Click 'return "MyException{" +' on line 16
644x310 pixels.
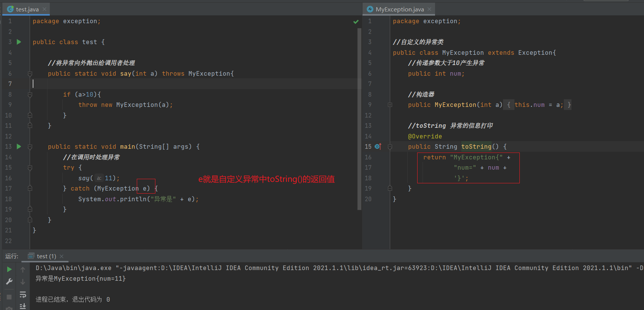click(467, 157)
